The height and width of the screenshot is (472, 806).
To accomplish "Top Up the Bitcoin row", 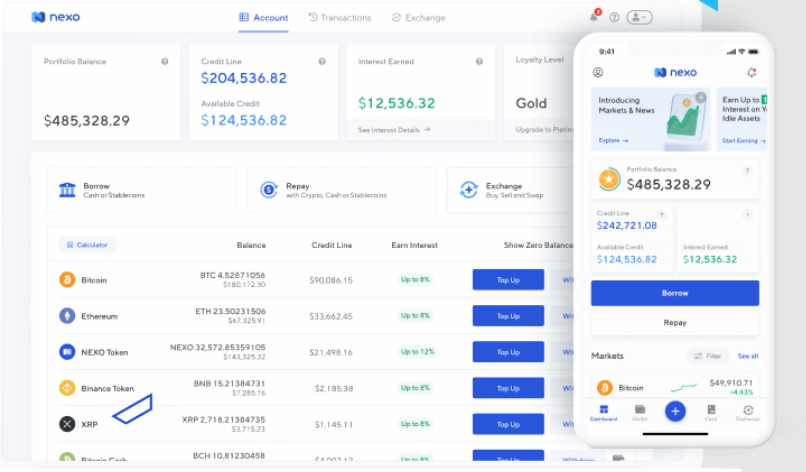I will [508, 280].
